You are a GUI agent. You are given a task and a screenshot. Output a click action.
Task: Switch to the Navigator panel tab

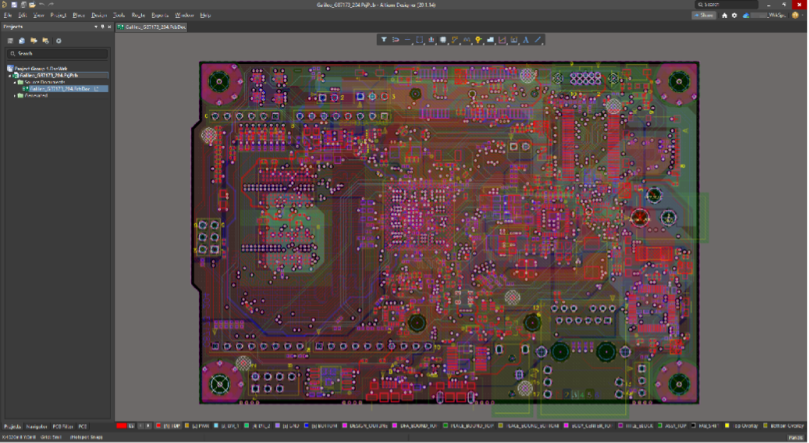click(x=37, y=426)
